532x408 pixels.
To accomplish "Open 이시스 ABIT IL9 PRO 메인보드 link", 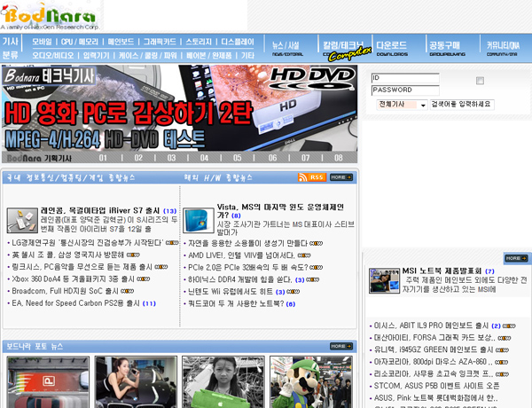I will pyautogui.click(x=431, y=326).
